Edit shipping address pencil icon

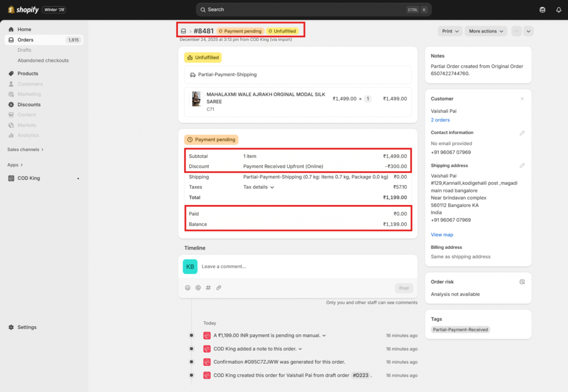pos(522,166)
